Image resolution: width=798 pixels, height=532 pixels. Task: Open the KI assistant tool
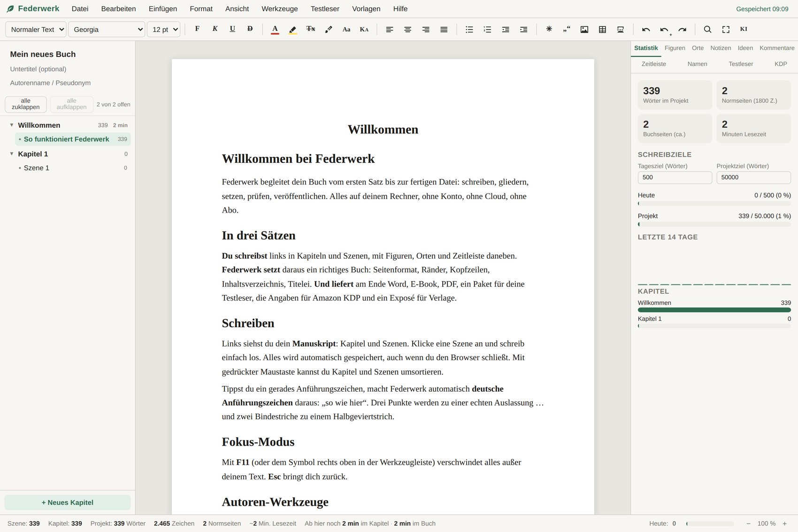(744, 29)
